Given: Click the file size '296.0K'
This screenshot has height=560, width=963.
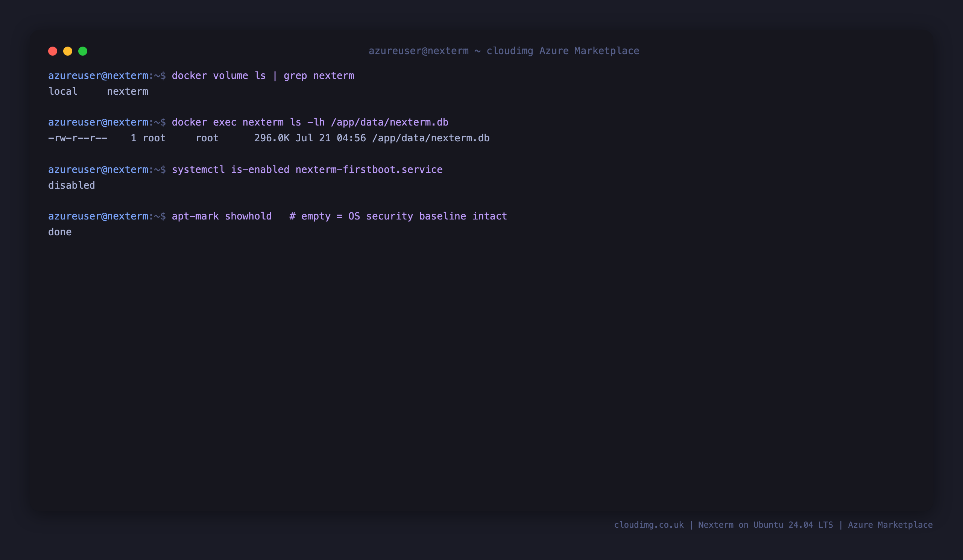Looking at the screenshot, I should 272,138.
